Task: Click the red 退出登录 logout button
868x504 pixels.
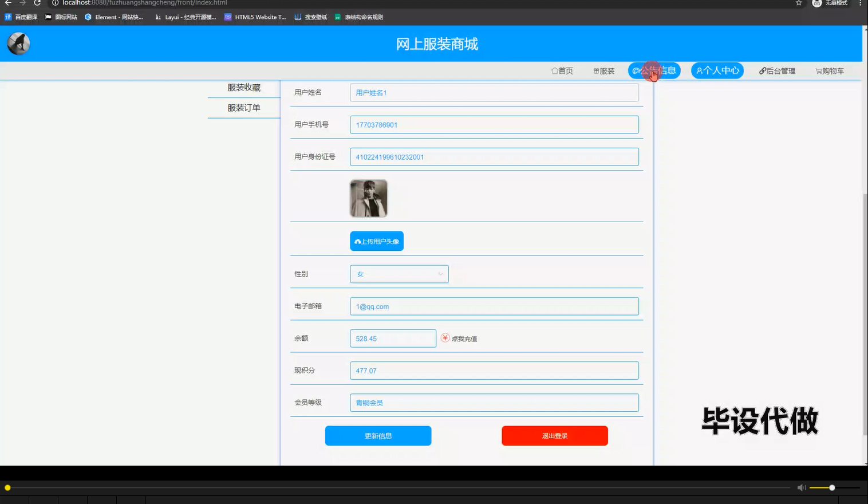Action: point(554,435)
